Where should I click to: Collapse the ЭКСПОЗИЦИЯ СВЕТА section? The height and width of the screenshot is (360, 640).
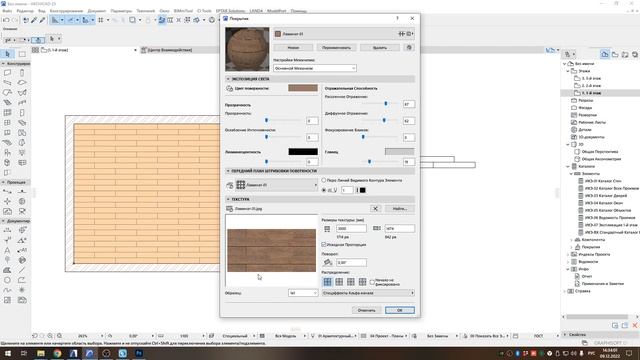click(228, 79)
